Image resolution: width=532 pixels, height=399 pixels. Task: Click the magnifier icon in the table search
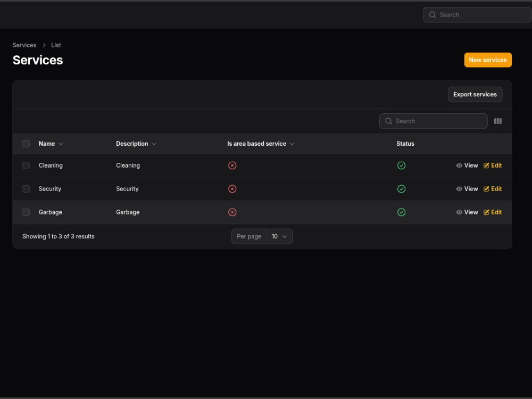389,121
